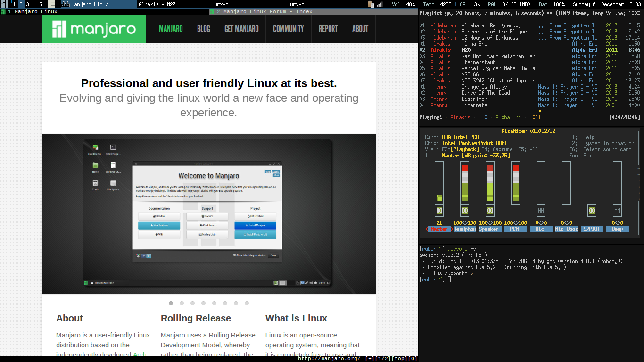Viewport: 644px width, 362px height.
Task: Toggle the MM mute box for Beep
Action: (618, 211)
